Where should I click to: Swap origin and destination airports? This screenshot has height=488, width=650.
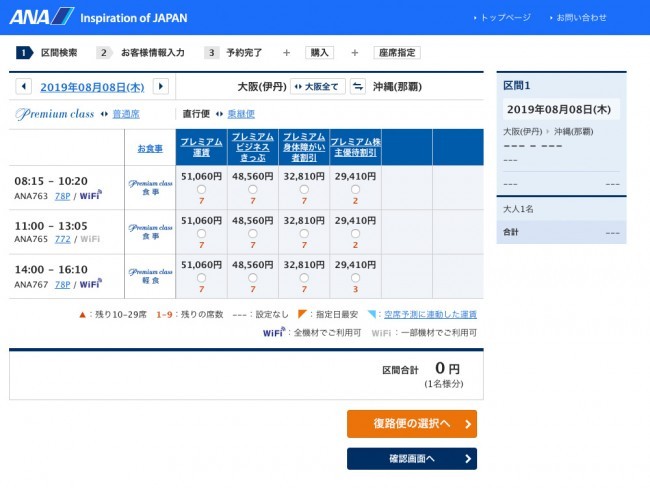358,87
